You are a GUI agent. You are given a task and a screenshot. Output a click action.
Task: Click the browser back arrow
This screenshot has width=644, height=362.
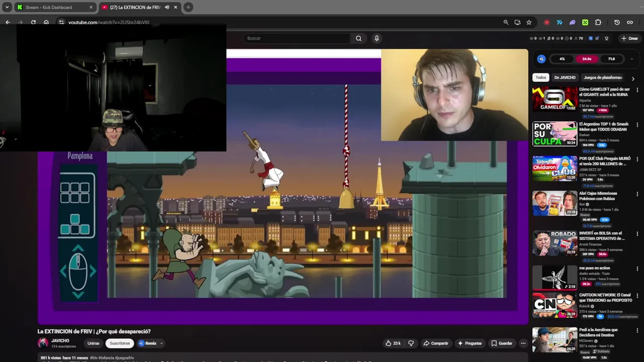8,22
